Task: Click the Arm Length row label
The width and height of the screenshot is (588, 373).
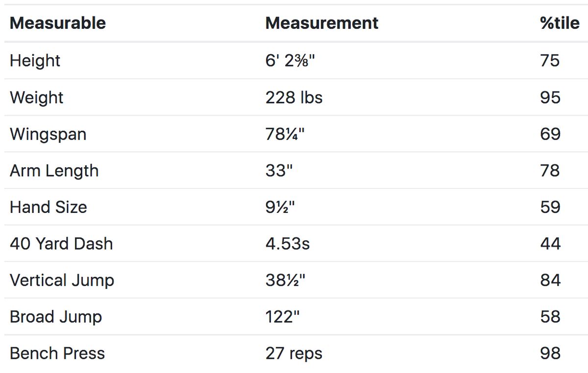Action: (x=54, y=171)
